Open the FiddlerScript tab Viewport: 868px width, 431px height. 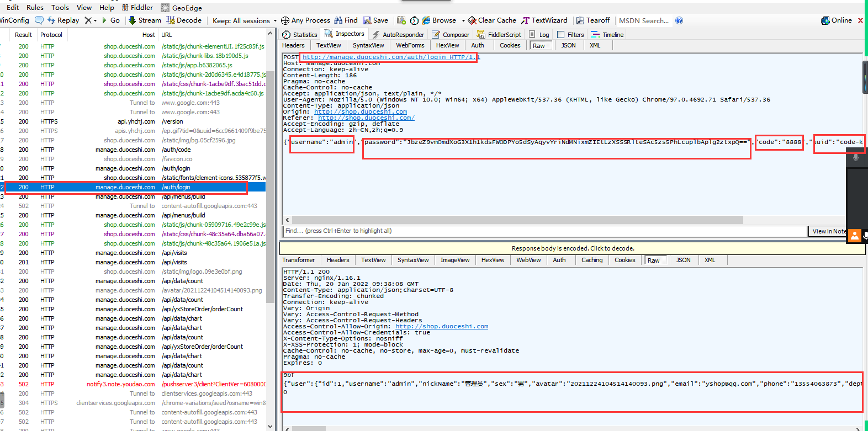pos(499,34)
